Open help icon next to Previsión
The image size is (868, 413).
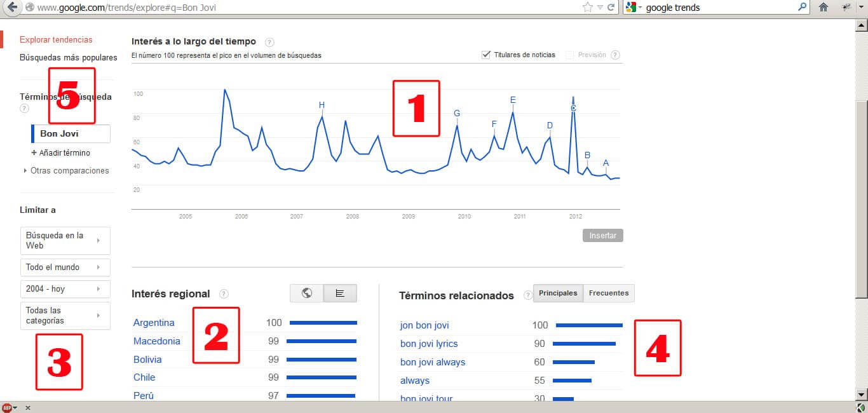coord(615,55)
